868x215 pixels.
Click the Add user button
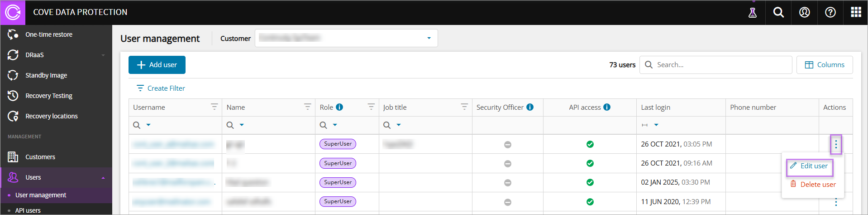pos(157,65)
